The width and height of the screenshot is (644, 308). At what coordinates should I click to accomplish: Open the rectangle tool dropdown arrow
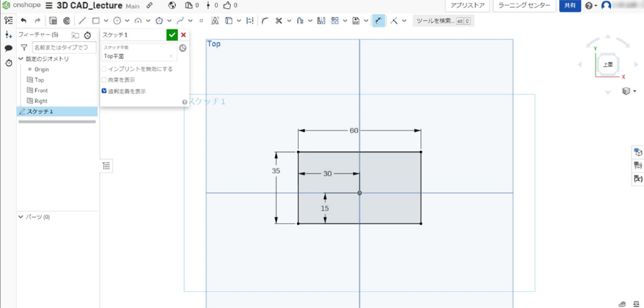pyautogui.click(x=106, y=21)
